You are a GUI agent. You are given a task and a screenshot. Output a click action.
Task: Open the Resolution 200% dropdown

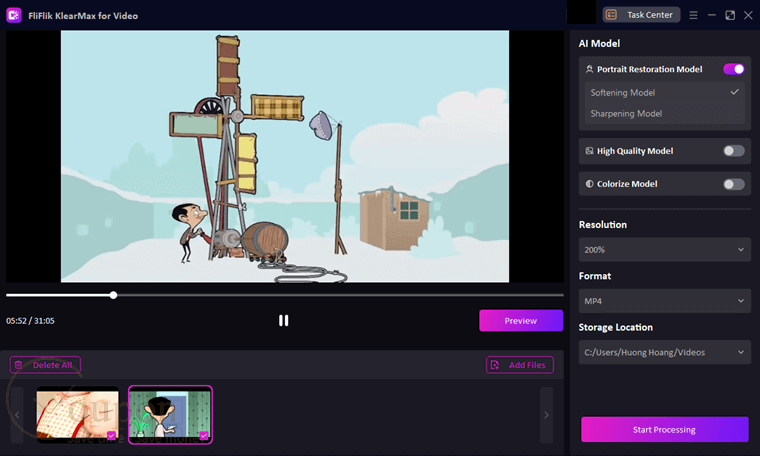pyautogui.click(x=664, y=250)
